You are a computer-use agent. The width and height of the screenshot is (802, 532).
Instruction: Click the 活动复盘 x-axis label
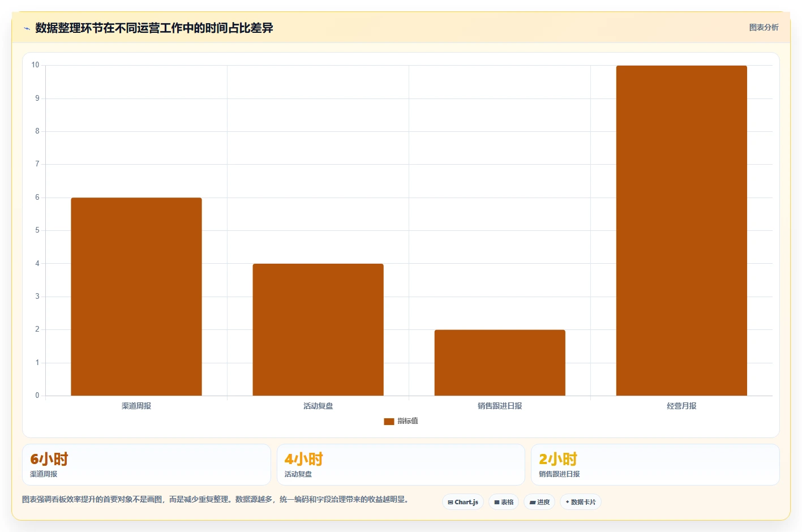coord(318,406)
